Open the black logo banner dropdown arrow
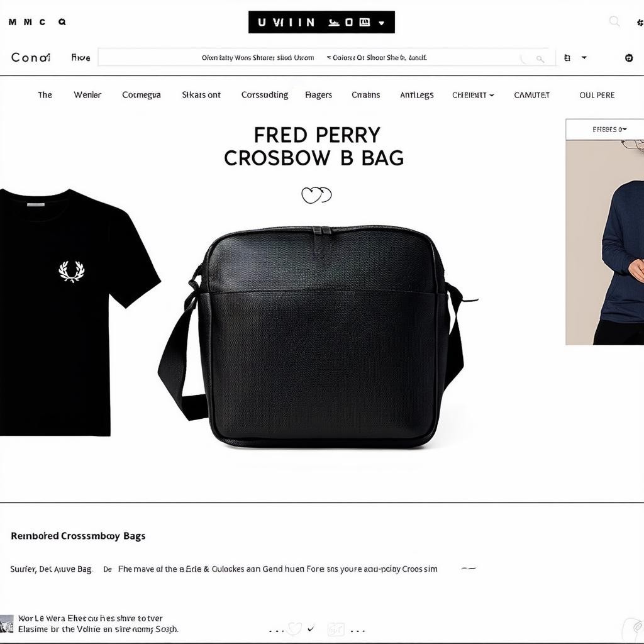Screen dimensions: 644x644 pos(382,23)
